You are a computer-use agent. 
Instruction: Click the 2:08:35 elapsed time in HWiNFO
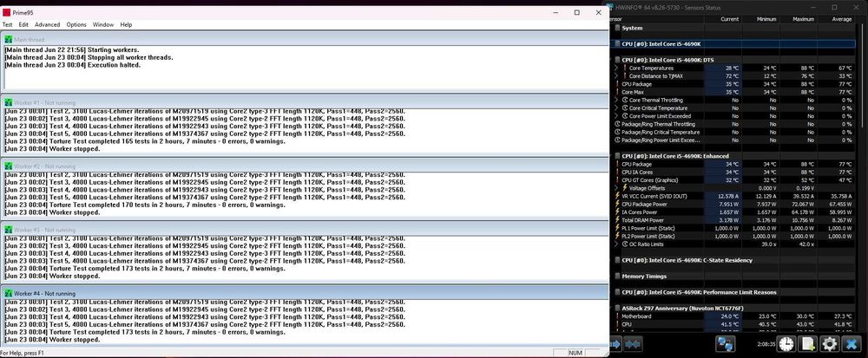(766, 344)
